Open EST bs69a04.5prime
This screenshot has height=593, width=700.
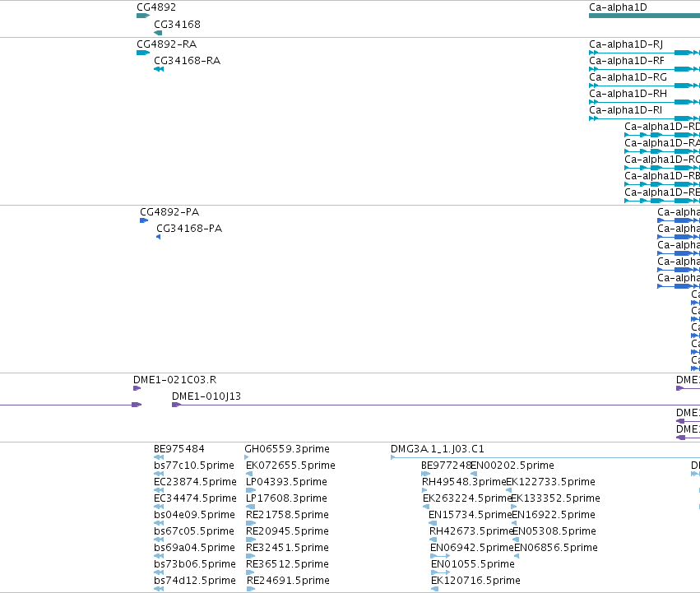click(x=194, y=548)
